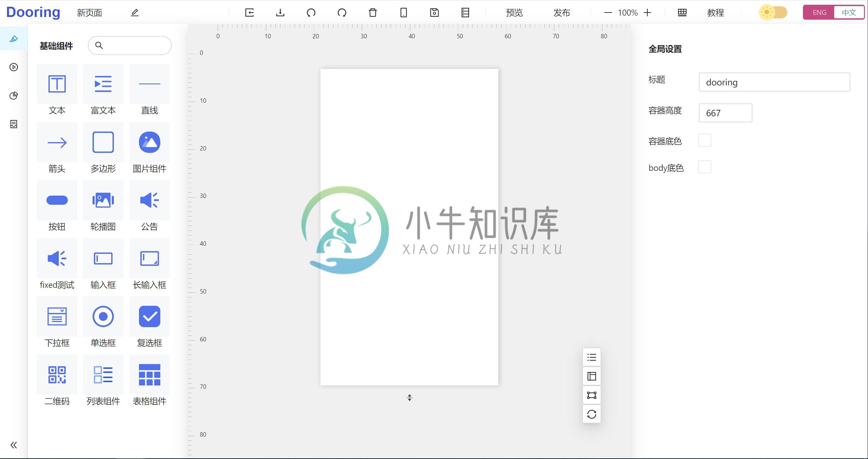This screenshot has width=868, height=459.
Task: Select the 下拉框 dropdown component
Action: click(x=57, y=322)
